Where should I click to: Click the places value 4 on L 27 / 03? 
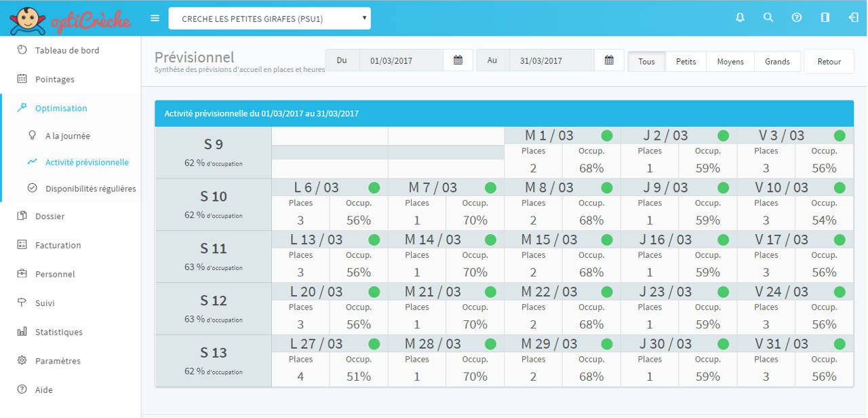[x=300, y=377]
